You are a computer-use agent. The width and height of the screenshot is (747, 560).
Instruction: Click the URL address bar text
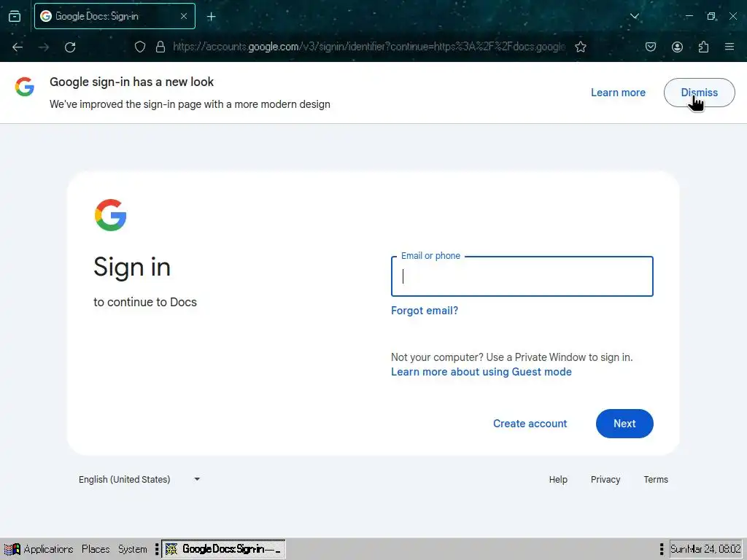[x=368, y=47]
